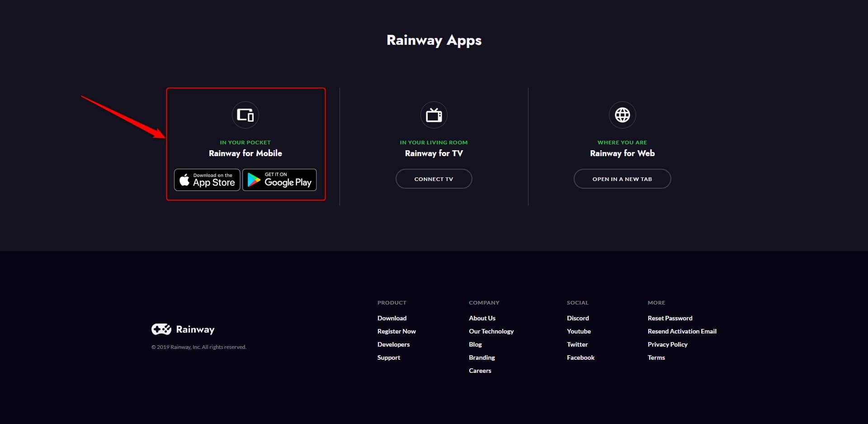
Task: Click the IN YOUR POCKET label
Action: point(245,143)
